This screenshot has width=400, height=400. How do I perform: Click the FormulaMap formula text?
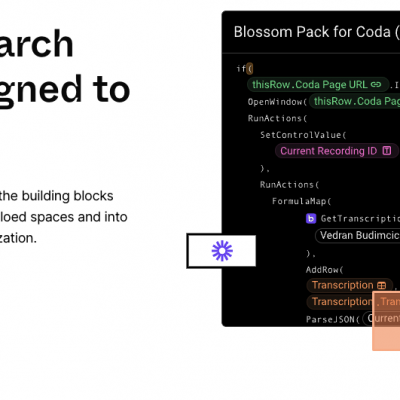point(299,201)
